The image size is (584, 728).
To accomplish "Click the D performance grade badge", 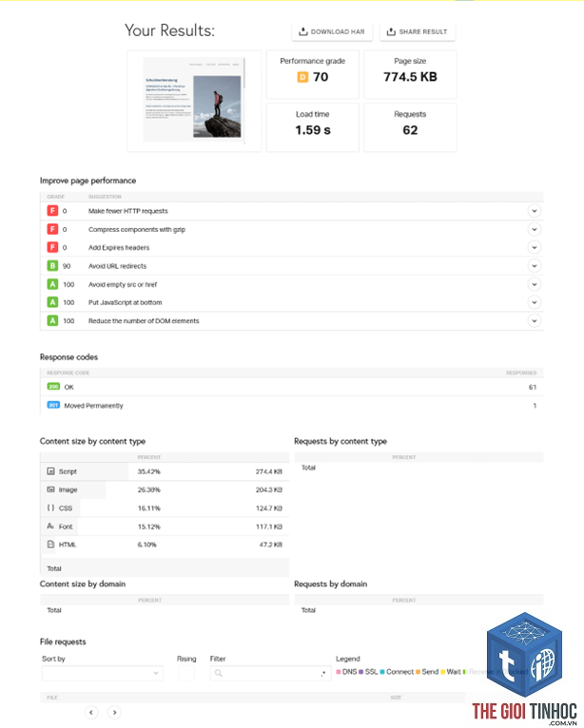I will coord(302,77).
